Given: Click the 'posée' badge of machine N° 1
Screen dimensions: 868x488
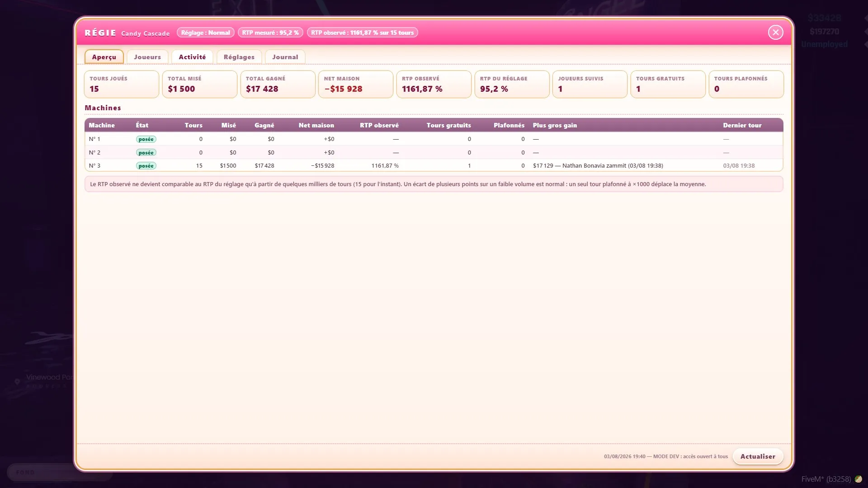Looking at the screenshot, I should click(x=146, y=139).
